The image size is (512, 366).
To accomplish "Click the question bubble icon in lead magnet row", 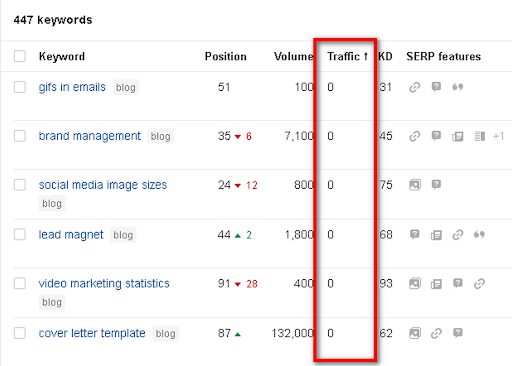I will (x=414, y=234).
